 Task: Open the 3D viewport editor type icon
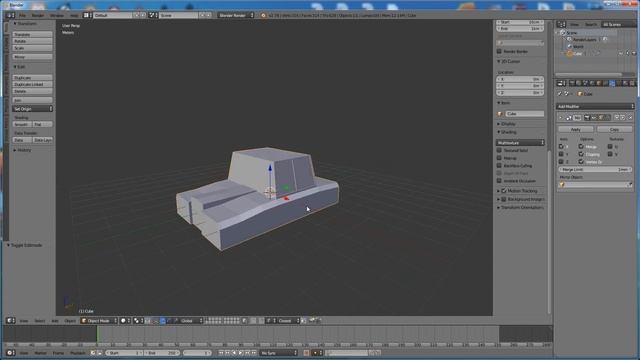[11, 321]
